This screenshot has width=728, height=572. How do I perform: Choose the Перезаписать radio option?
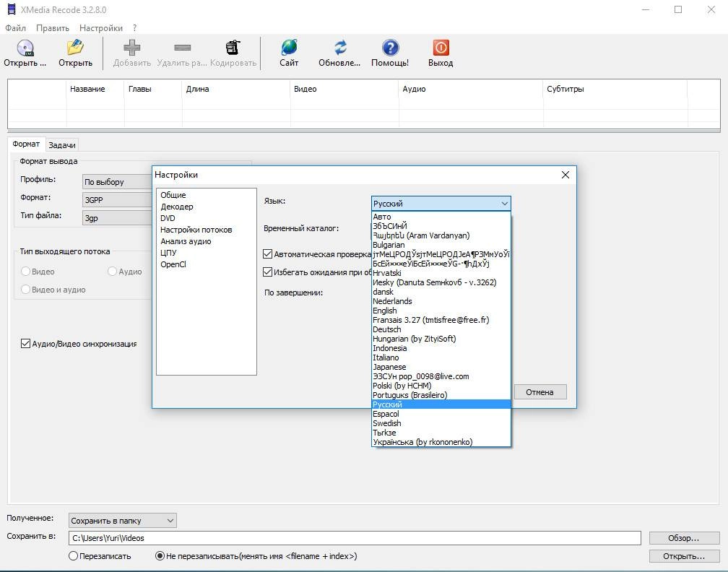[73, 556]
